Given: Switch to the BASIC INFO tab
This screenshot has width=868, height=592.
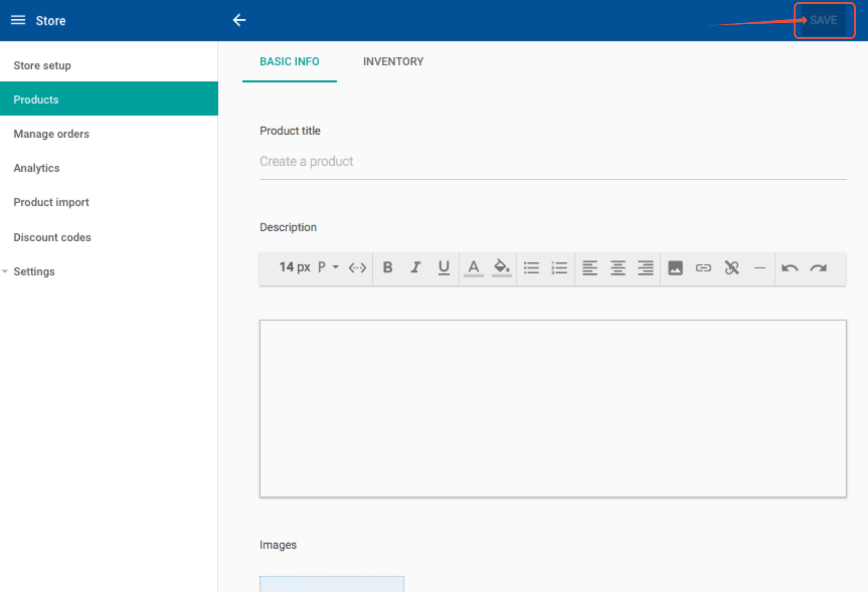Looking at the screenshot, I should [x=289, y=62].
